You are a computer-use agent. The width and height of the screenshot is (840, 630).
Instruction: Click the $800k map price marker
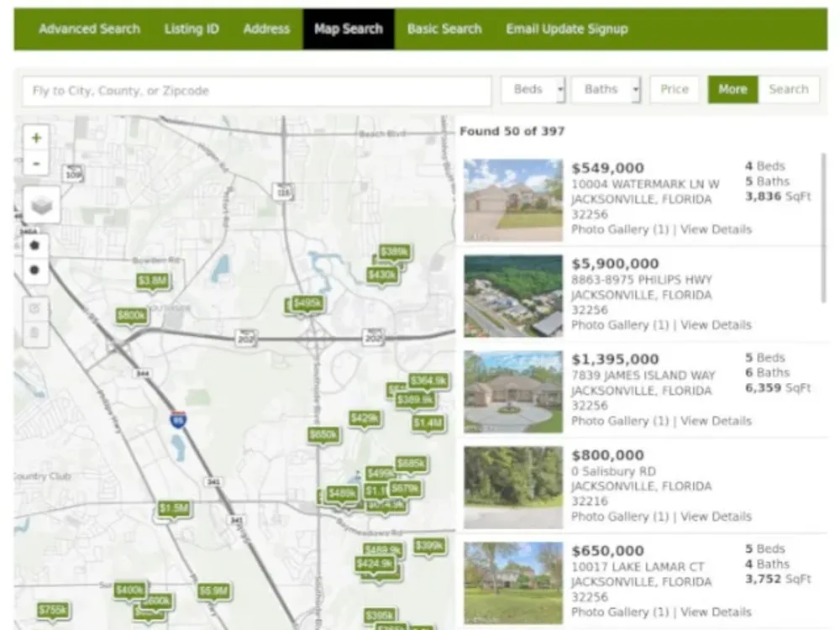click(132, 316)
